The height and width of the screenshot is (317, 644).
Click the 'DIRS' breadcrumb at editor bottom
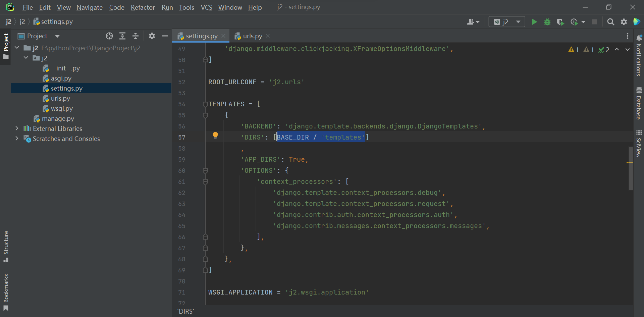(x=185, y=311)
